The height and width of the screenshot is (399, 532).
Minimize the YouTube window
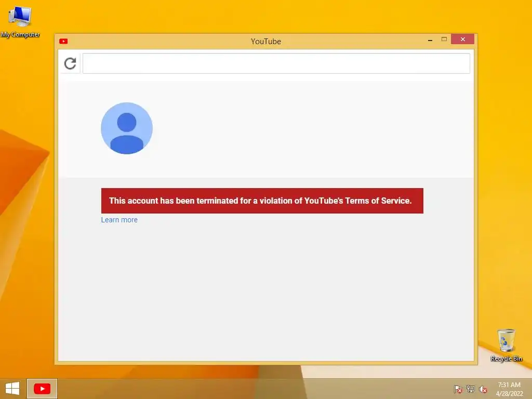tap(430, 39)
